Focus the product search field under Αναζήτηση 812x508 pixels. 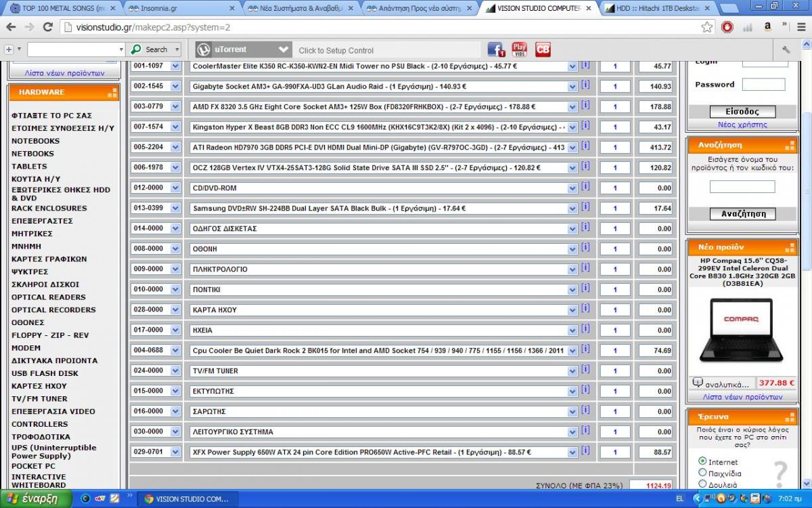[x=742, y=186]
